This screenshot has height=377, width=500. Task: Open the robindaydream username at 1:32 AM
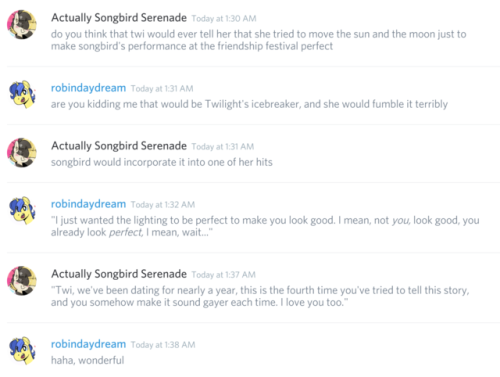coord(88,204)
